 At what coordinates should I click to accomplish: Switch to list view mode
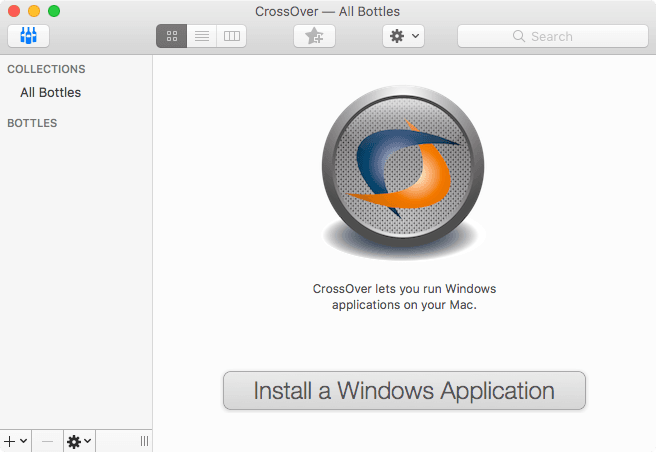pyautogui.click(x=201, y=36)
